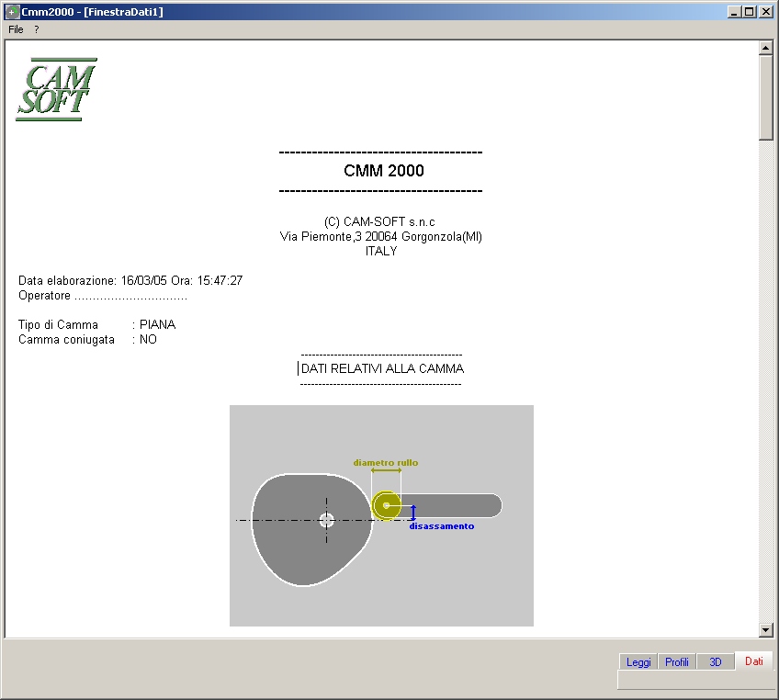Click the 'diametro rullo' diagram label
This screenshot has height=700, width=779.
pos(386,463)
